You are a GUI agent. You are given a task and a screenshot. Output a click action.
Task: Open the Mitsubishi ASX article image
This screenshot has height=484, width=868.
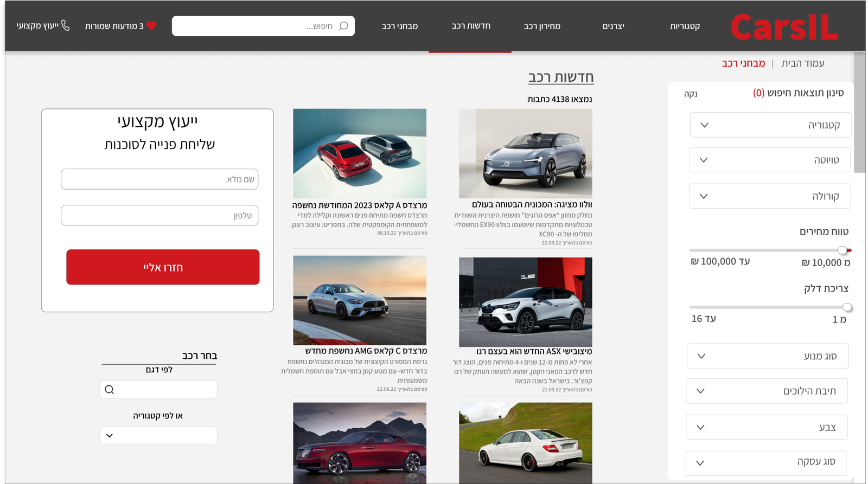526,302
